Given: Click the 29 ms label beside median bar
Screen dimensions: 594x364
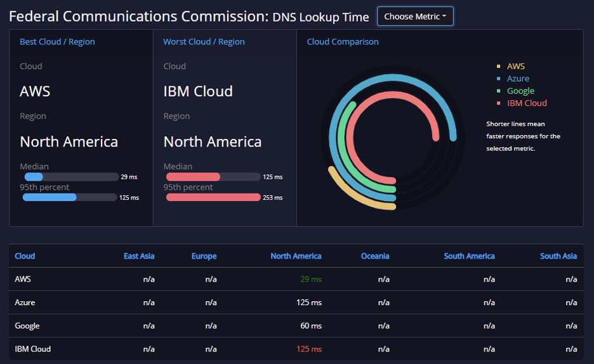Looking at the screenshot, I should click(x=129, y=177).
